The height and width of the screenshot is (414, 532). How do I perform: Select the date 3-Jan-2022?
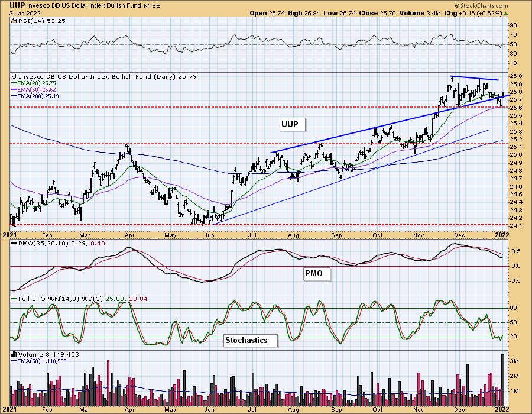[x=25, y=13]
